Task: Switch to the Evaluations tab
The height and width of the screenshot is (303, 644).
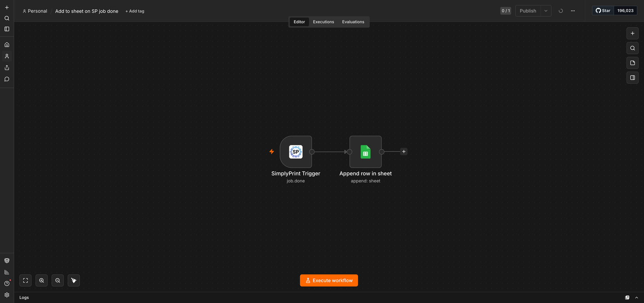Action: tap(353, 22)
